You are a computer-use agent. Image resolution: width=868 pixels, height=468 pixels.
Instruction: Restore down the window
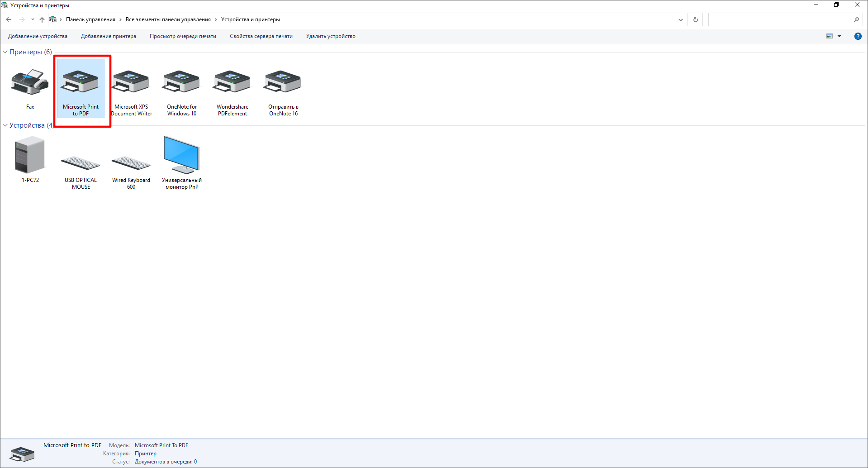click(836, 5)
